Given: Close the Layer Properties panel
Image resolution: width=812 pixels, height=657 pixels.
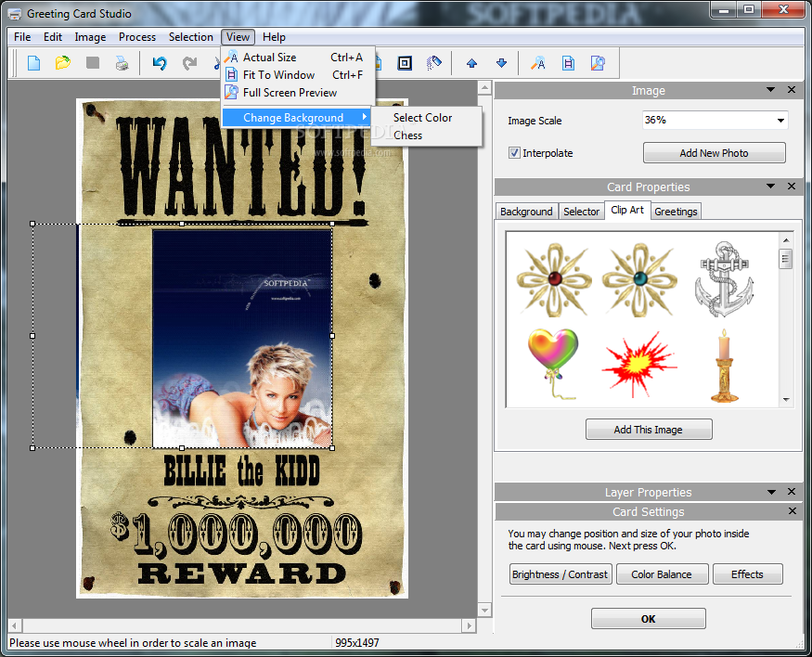Looking at the screenshot, I should point(792,492).
